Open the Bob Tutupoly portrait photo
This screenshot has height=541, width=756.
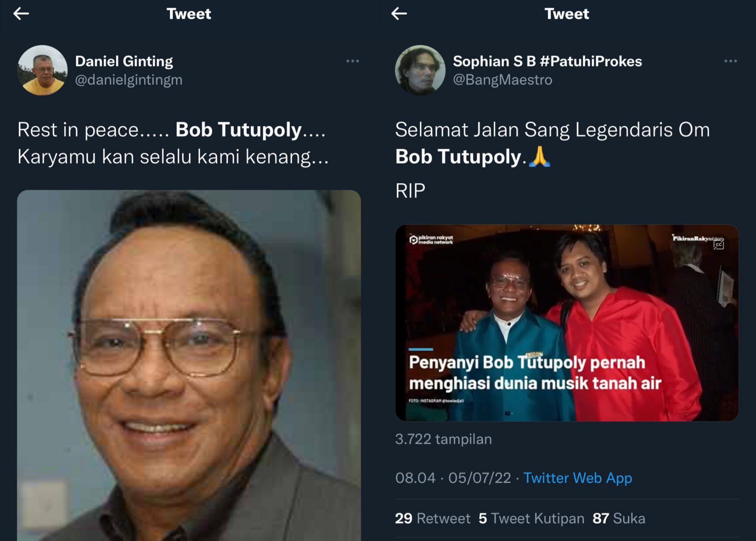tap(189, 366)
